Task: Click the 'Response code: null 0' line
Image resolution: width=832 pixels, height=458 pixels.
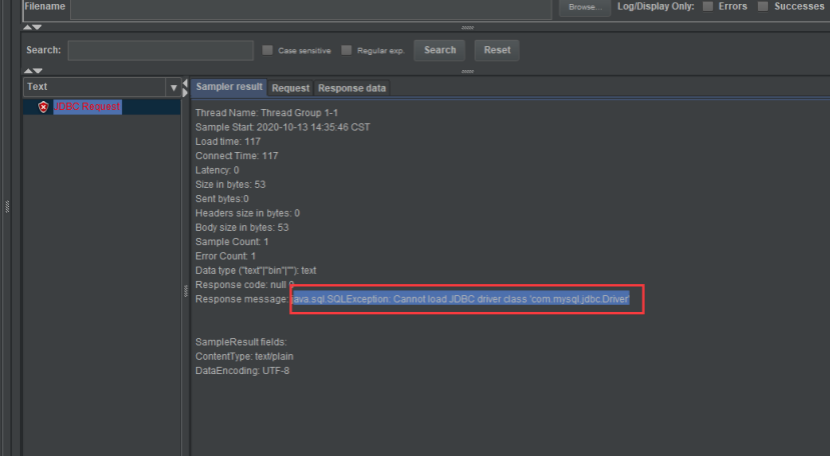Action: [x=245, y=285]
